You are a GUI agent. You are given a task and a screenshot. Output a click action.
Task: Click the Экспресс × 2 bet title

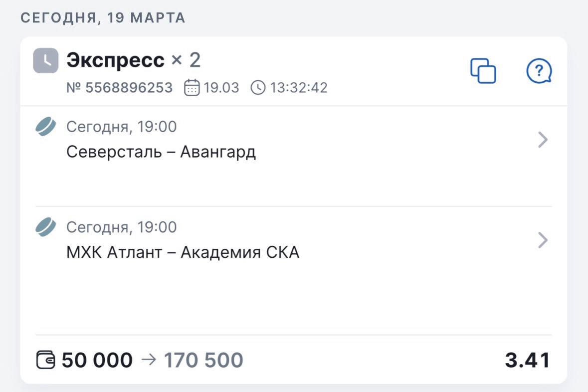coord(133,60)
